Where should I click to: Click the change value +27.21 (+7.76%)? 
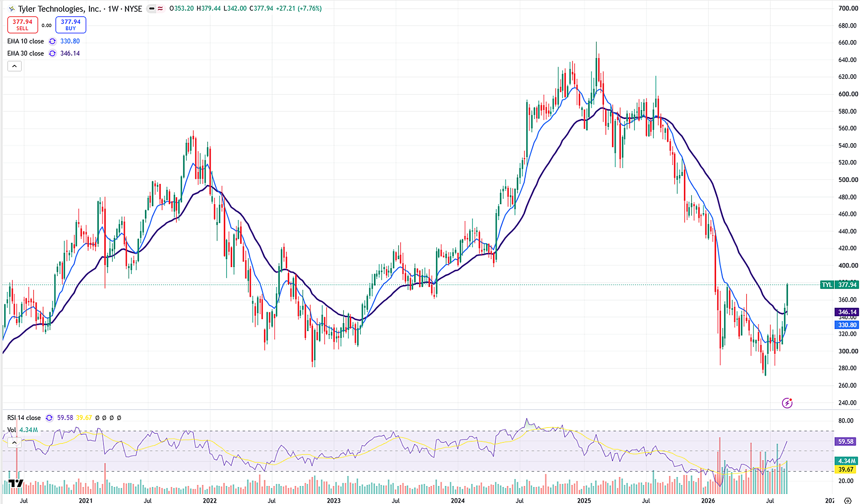(299, 8)
